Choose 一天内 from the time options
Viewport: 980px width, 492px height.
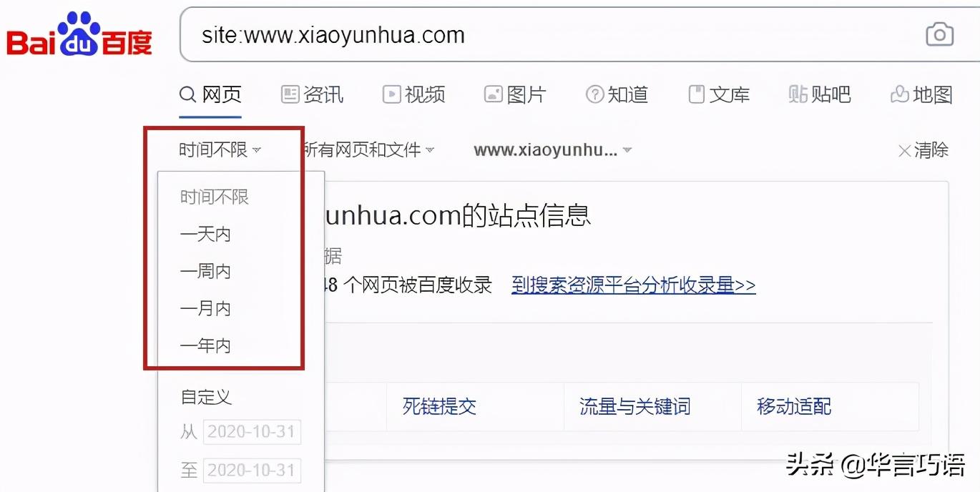pyautogui.click(x=205, y=235)
